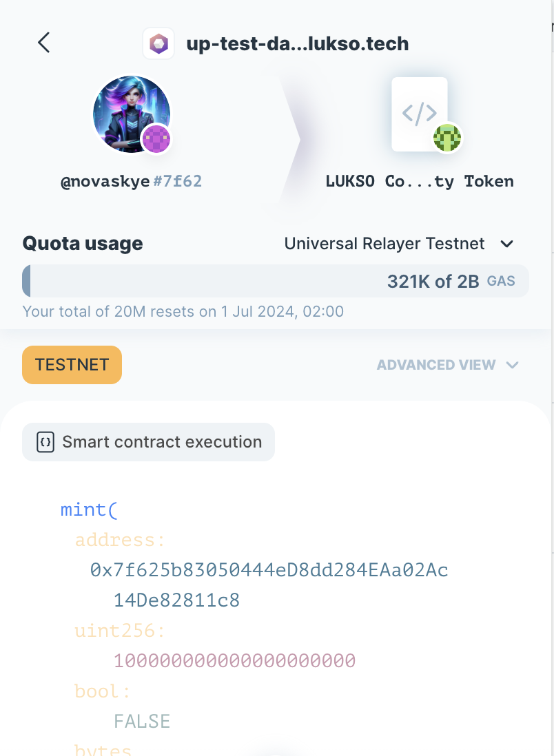Image resolution: width=554 pixels, height=756 pixels.
Task: Click the uint256 amount value
Action: pos(234,661)
